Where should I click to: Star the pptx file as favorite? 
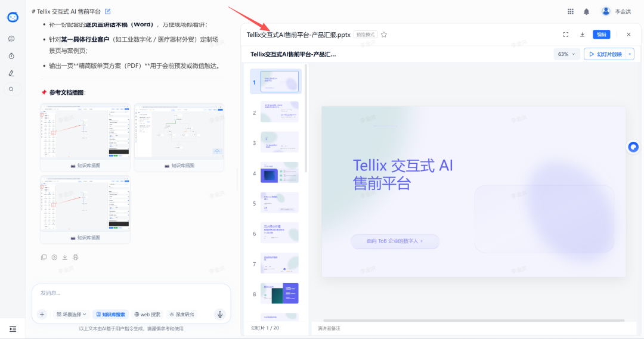384,35
